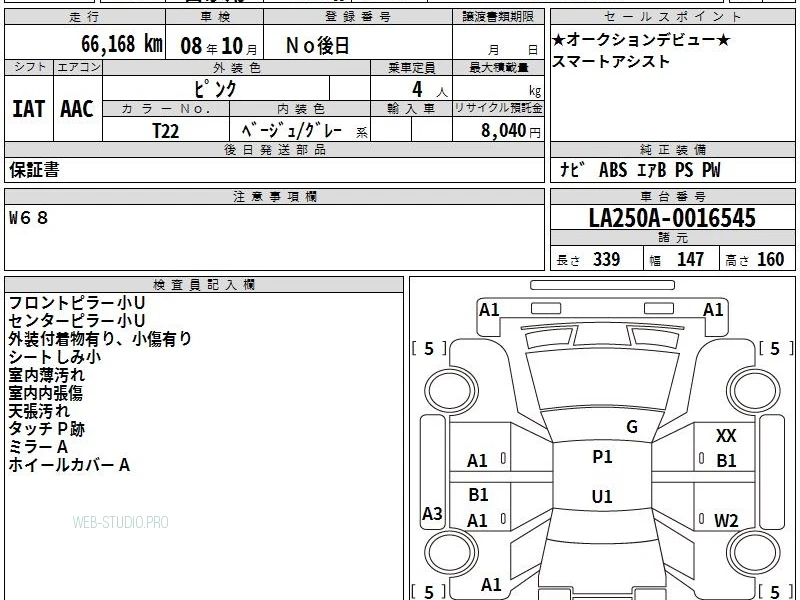Select the PS equipment entry
The height and width of the screenshot is (600, 800).
684,170
